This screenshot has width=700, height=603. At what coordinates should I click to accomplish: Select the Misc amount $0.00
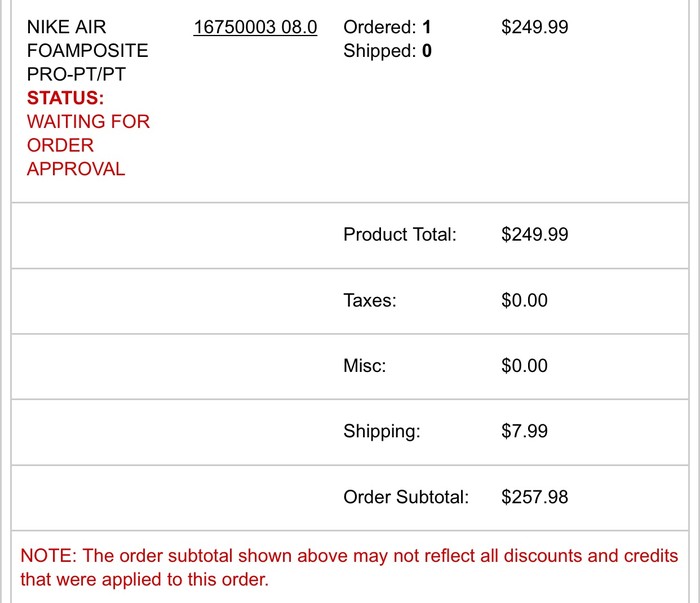[x=524, y=366]
